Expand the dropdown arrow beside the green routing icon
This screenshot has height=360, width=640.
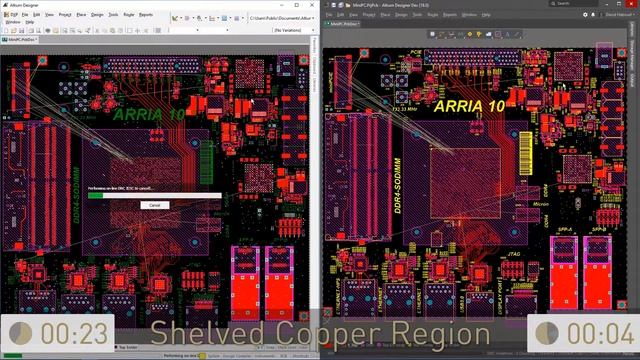click(x=181, y=18)
